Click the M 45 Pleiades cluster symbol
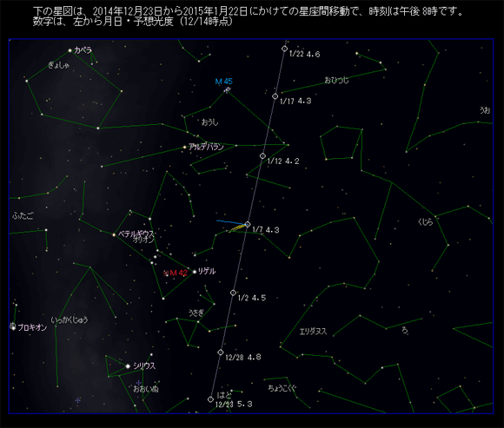Viewport: 504px width, 428px height. [228, 90]
